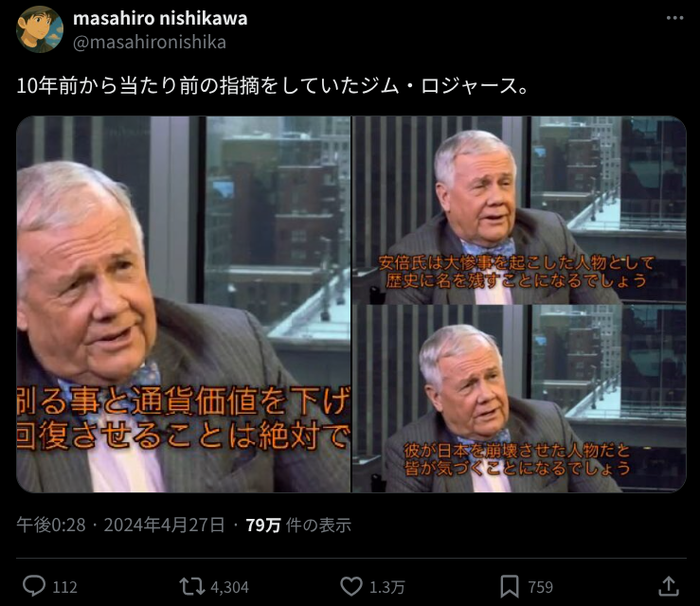Click the retweet arrows icon

(192, 586)
